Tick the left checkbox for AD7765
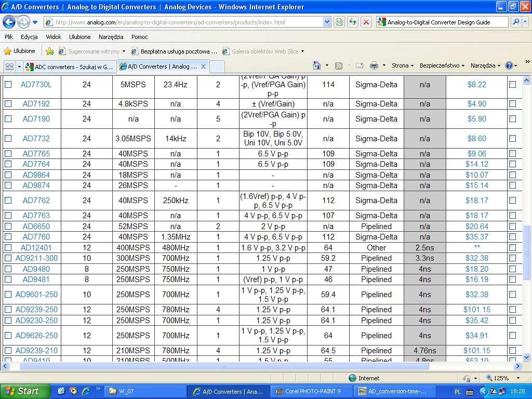532x399 pixels. [x=8, y=153]
